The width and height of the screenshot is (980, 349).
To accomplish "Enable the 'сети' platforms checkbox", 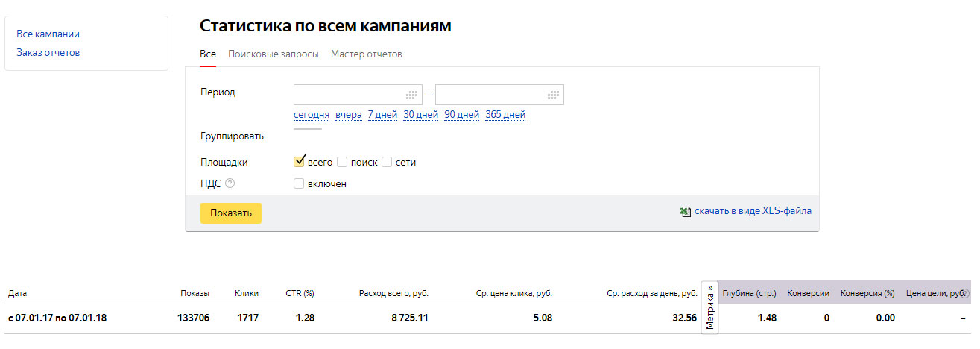I will pyautogui.click(x=387, y=162).
